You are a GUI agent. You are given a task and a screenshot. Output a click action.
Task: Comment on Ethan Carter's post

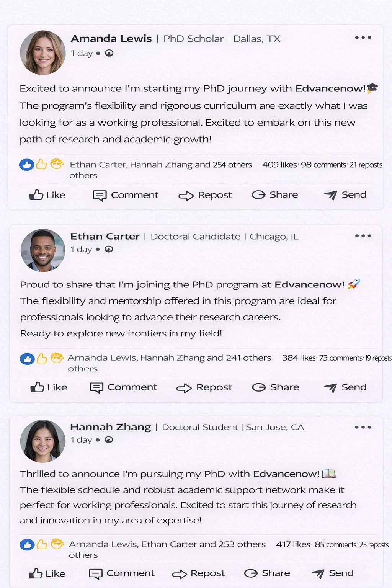coord(123,387)
